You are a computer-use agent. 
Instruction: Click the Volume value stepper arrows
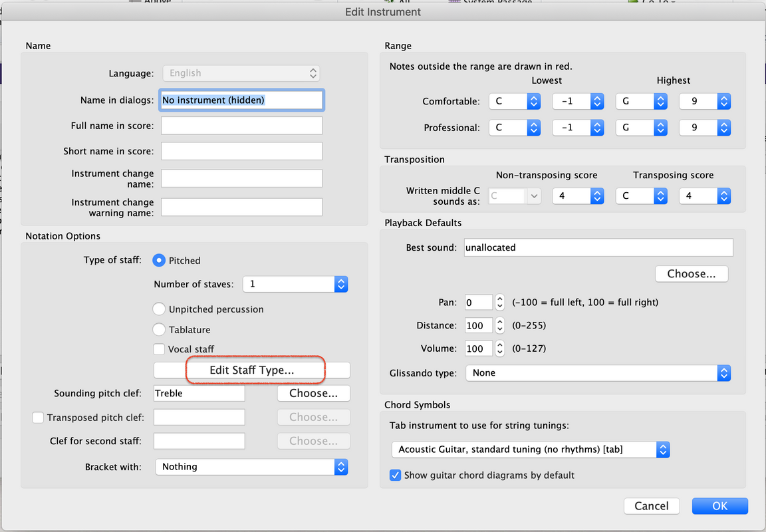(500, 348)
